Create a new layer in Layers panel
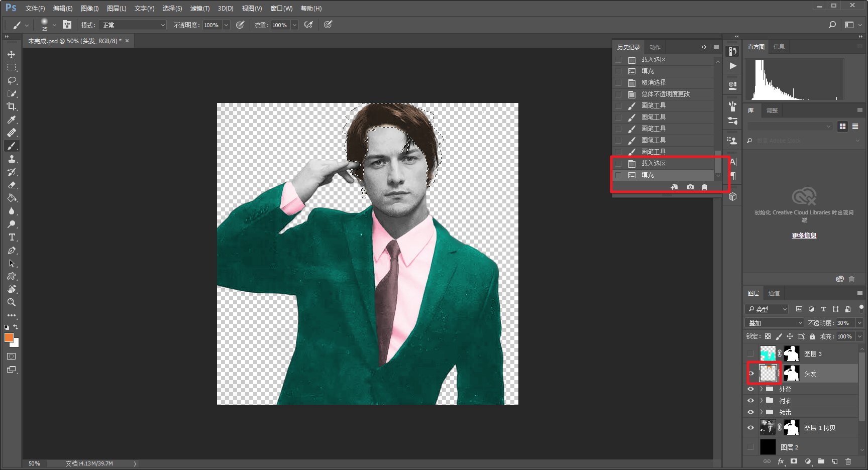Viewport: 868px width, 470px height. coord(835,461)
